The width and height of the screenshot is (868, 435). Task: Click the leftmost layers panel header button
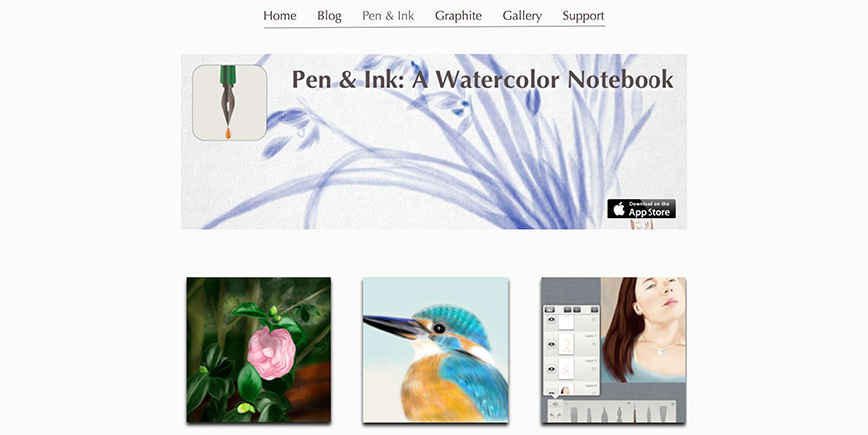(x=550, y=310)
